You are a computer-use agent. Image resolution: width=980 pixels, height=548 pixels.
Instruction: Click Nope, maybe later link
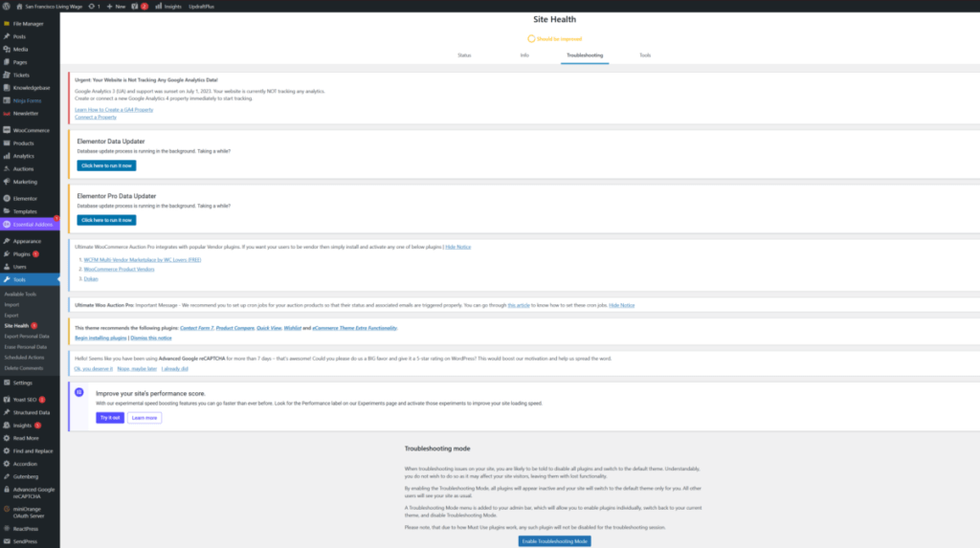[137, 368]
